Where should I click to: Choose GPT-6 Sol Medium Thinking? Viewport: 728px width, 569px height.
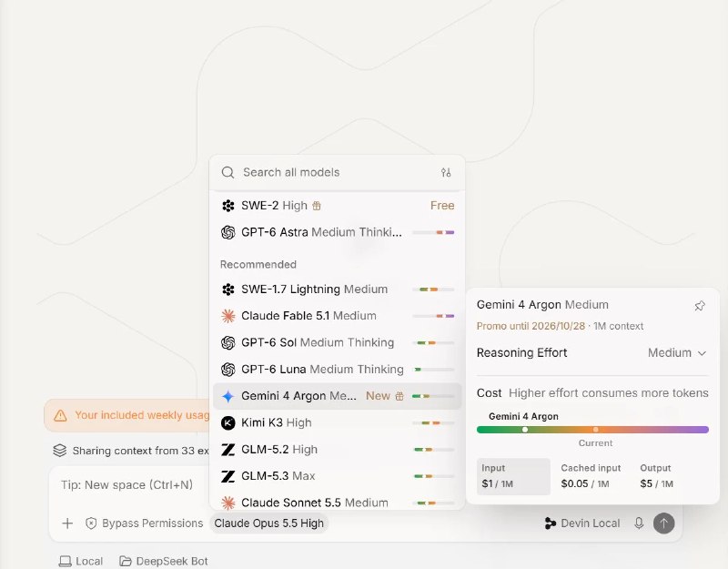[x=338, y=343]
